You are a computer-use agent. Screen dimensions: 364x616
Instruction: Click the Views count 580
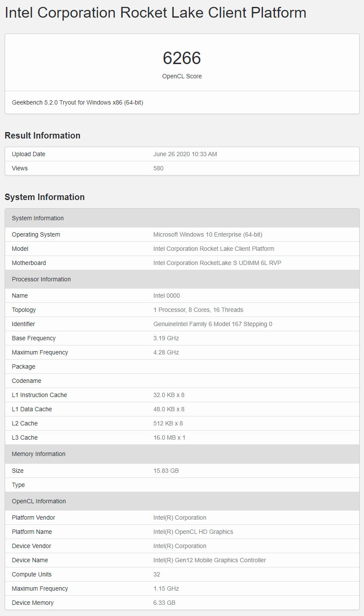tap(158, 168)
